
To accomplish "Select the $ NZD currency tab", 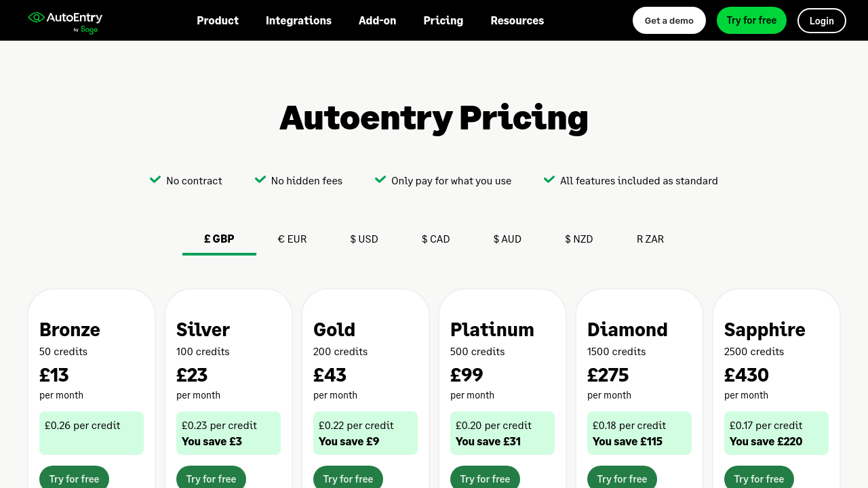I will pyautogui.click(x=579, y=239).
